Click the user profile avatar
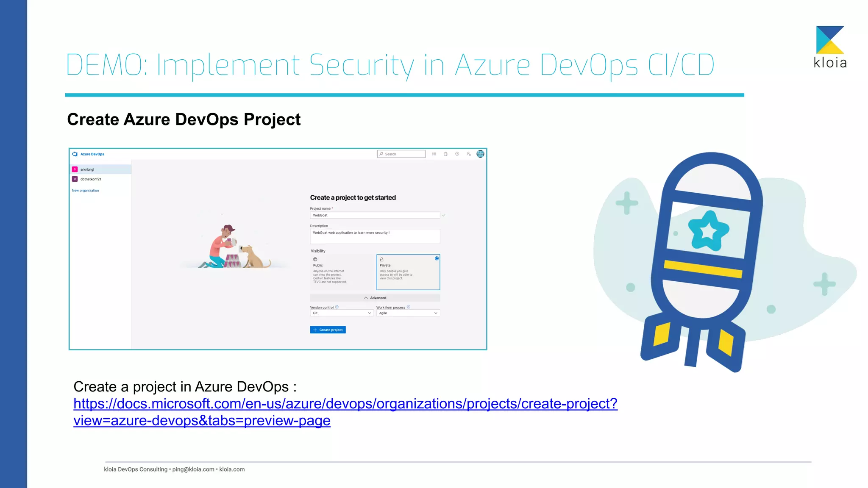This screenshot has height=488, width=868. click(x=480, y=154)
